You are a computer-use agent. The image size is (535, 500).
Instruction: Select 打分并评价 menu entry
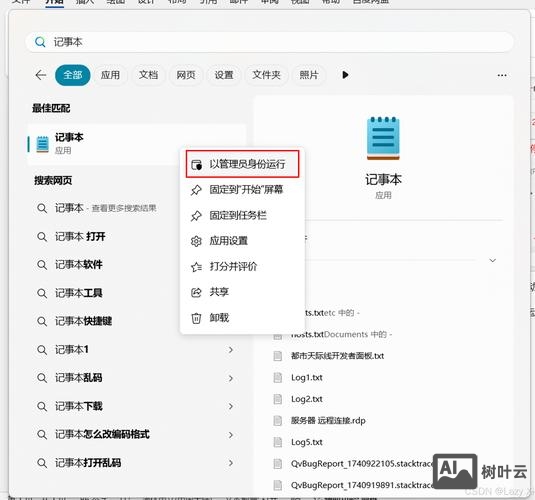[243, 267]
